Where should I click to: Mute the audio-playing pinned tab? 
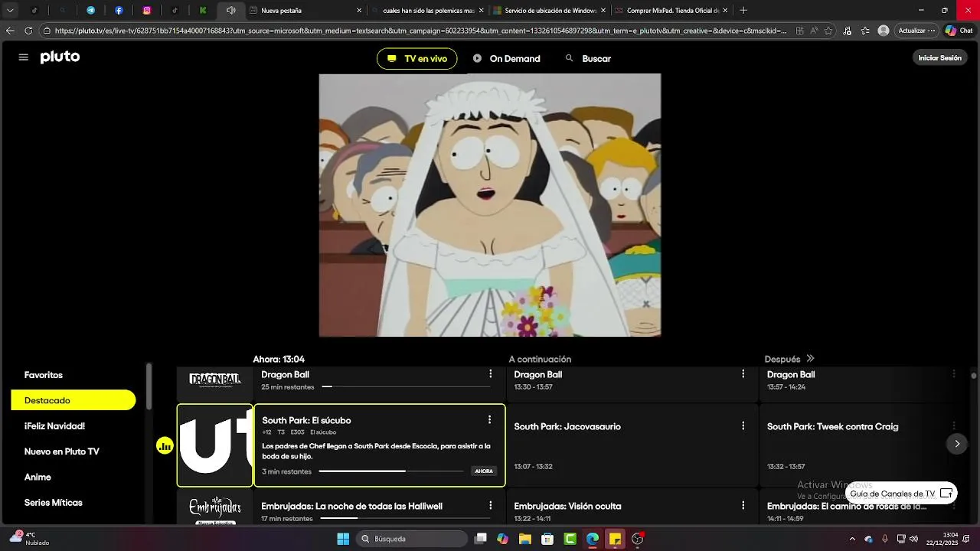[230, 11]
